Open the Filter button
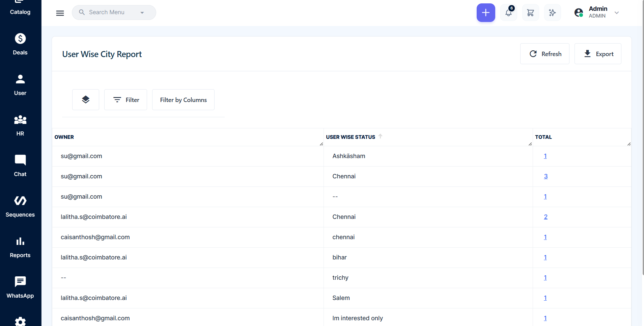644x326 pixels. [125, 100]
